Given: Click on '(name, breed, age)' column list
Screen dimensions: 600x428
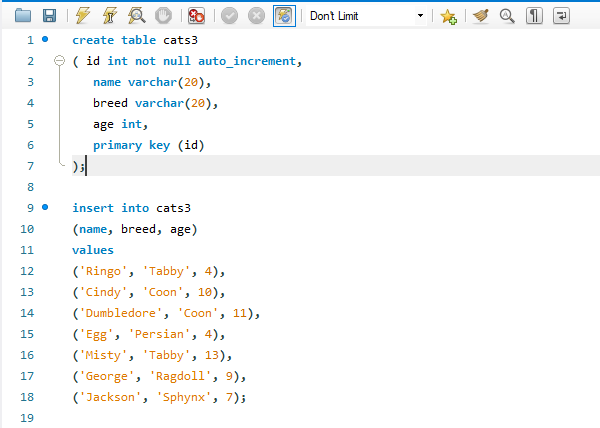Looking at the screenshot, I should click(135, 229).
